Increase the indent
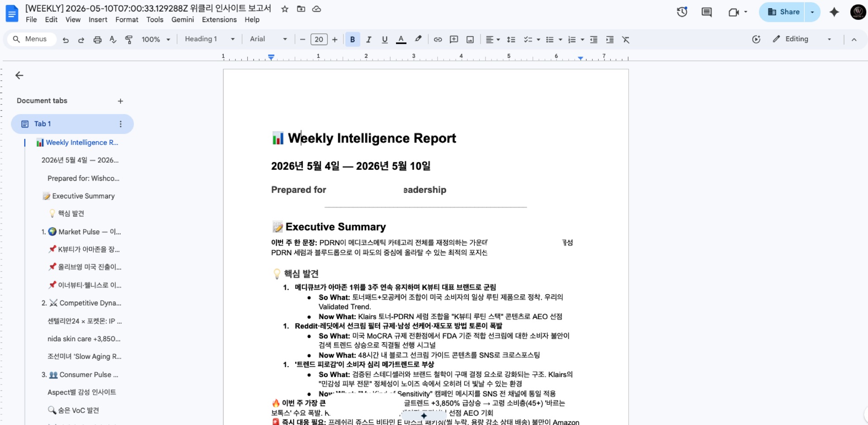This screenshot has width=868, height=425. [610, 39]
